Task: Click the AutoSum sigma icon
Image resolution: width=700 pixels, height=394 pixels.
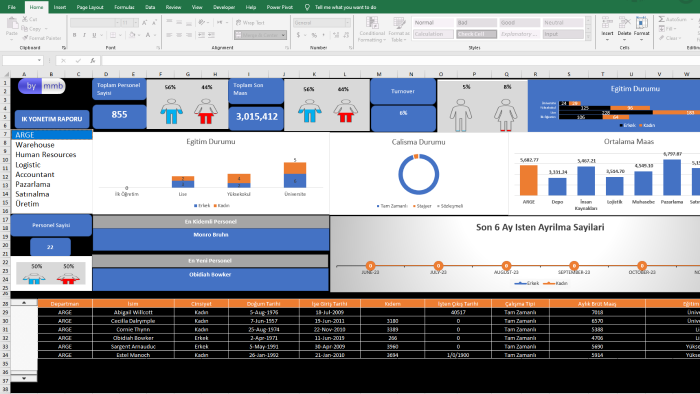Action: (662, 19)
